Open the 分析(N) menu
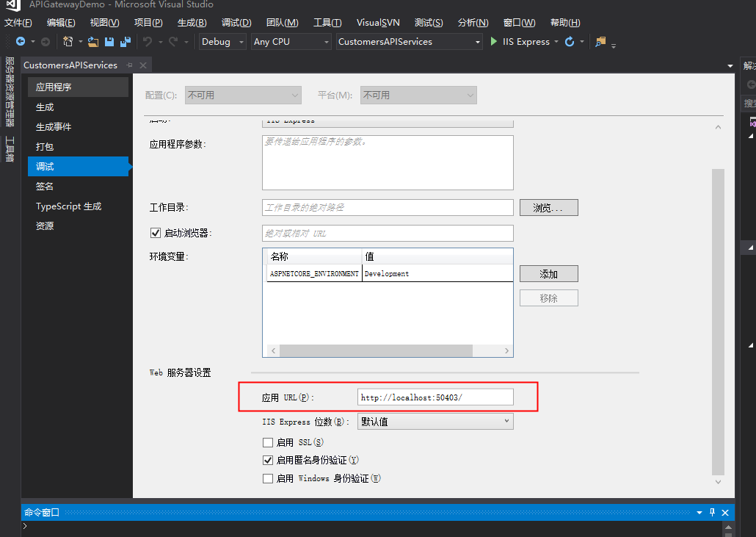 [x=473, y=23]
